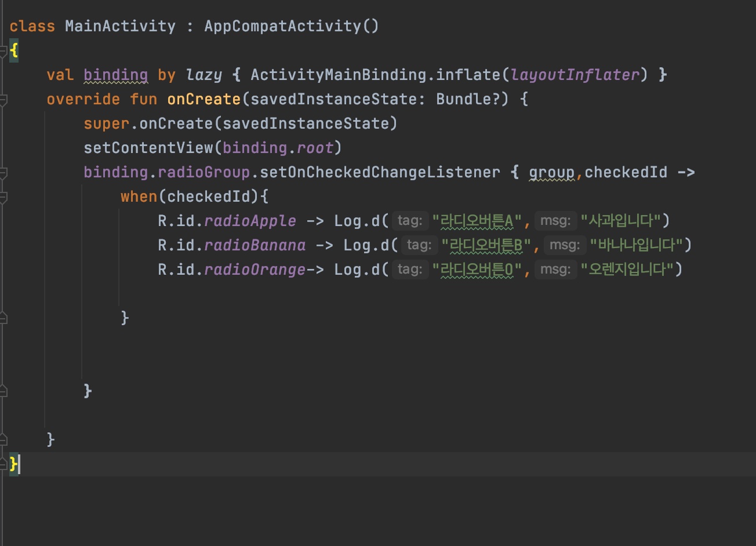
Task: Click the orange onCreate function name
Action: click(203, 99)
